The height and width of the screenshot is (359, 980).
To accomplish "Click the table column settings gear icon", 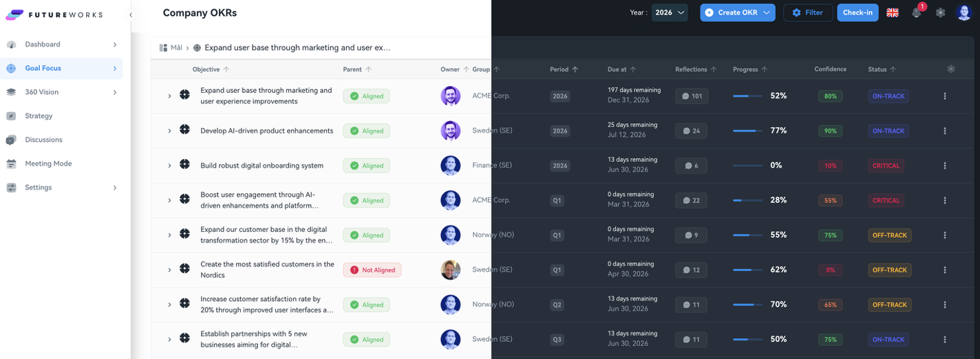I will click(x=950, y=69).
